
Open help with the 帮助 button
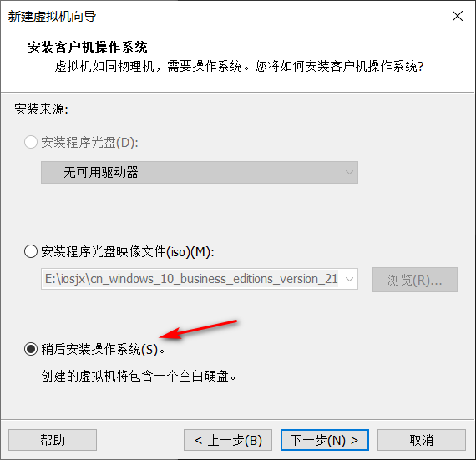[53, 440]
